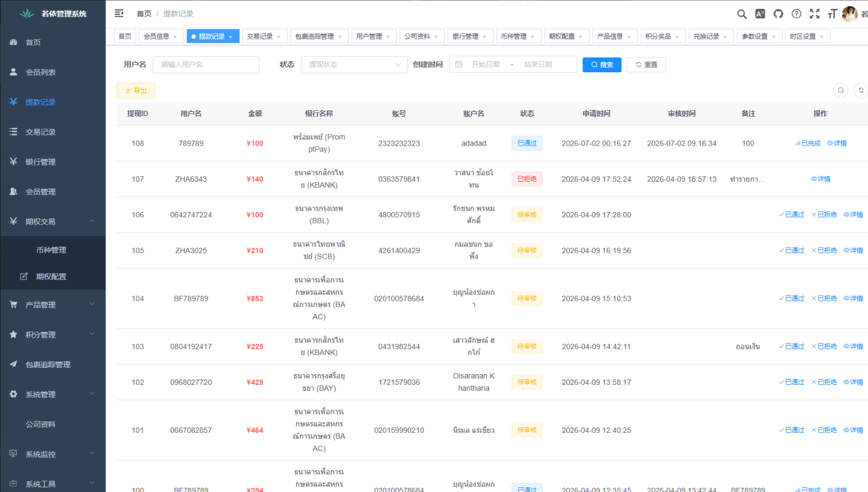The width and height of the screenshot is (868, 492).
Task: Reject 已拒绝 for withdrawal ID 101
Action: coord(824,430)
